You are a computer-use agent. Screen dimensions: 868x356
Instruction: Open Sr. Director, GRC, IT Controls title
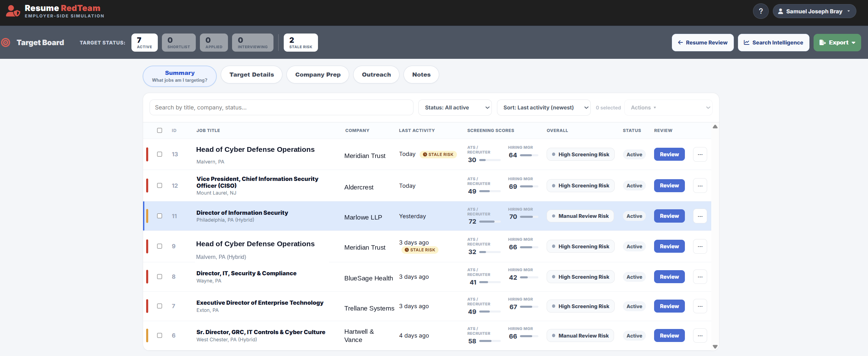(x=260, y=332)
